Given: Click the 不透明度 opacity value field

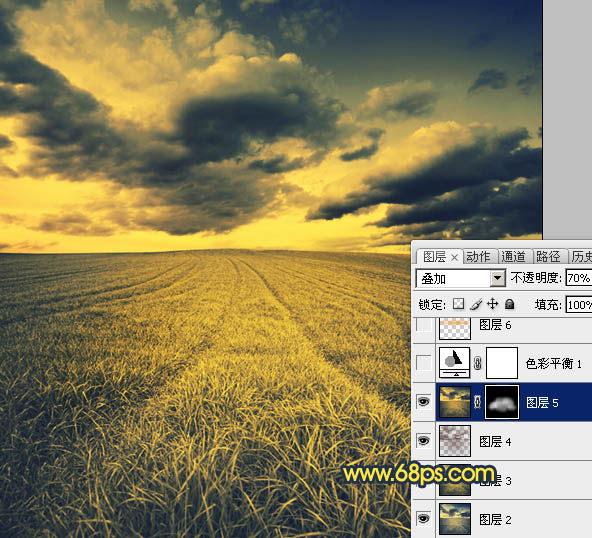Looking at the screenshot, I should [579, 278].
